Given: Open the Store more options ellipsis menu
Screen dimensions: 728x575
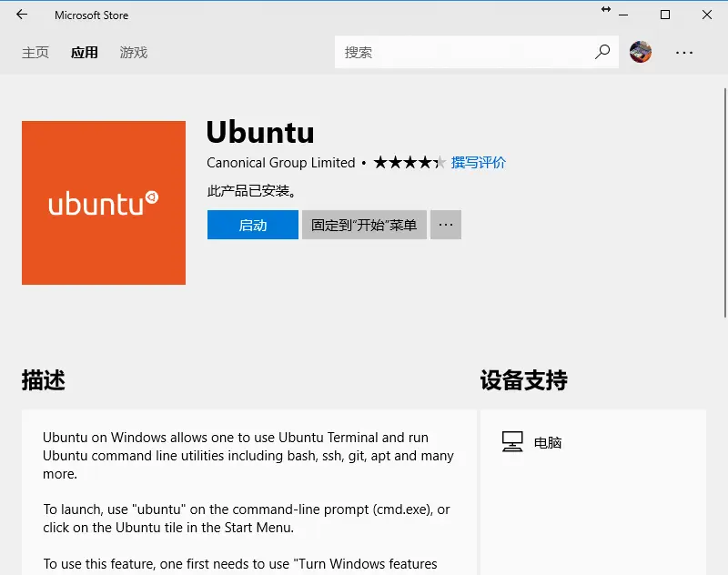Looking at the screenshot, I should (x=684, y=53).
